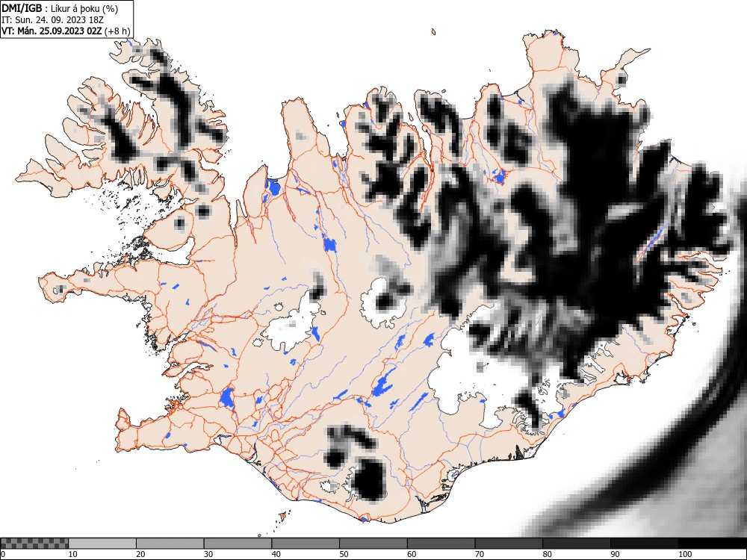Click the 'VT: Mán. 25.09.2023 02Z' line
747x560 pixels.
click(x=52, y=31)
